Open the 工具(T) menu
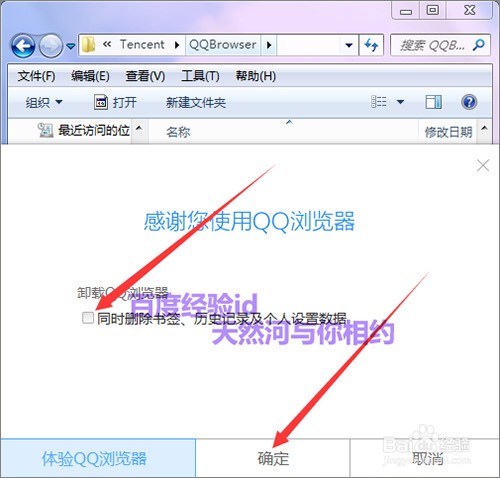The image size is (500, 478). [x=200, y=76]
